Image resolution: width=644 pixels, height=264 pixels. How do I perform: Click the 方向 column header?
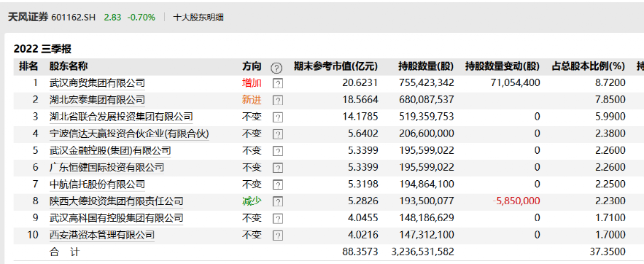[252, 66]
